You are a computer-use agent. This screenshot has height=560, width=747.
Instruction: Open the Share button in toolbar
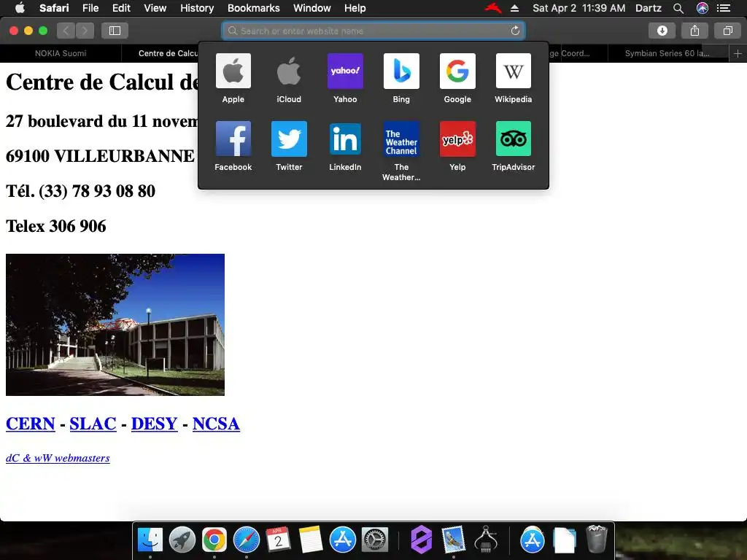click(694, 31)
